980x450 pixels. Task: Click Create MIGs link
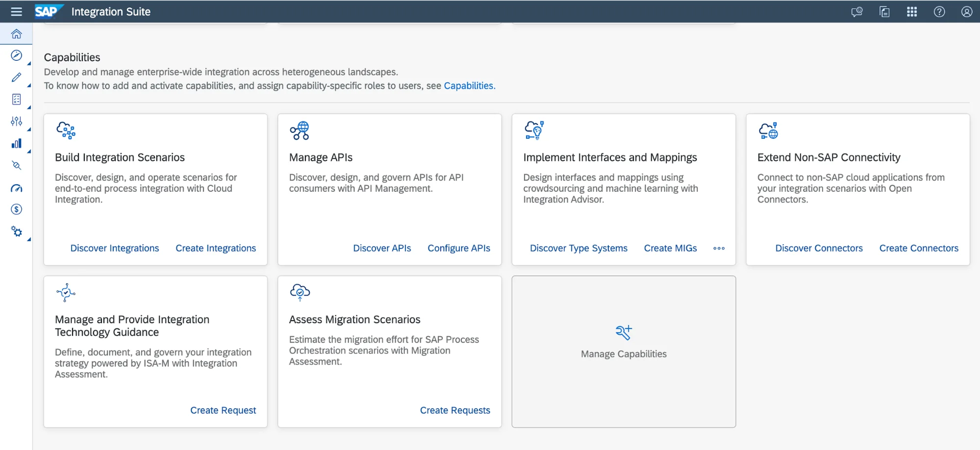tap(670, 248)
